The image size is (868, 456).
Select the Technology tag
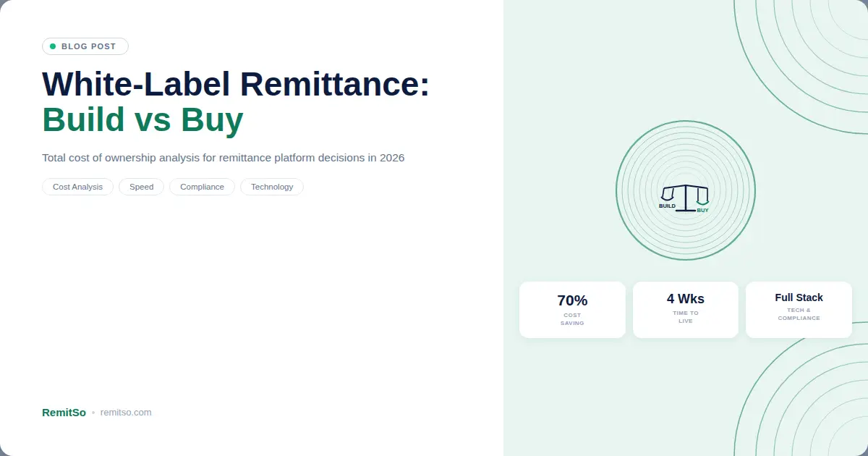272,187
